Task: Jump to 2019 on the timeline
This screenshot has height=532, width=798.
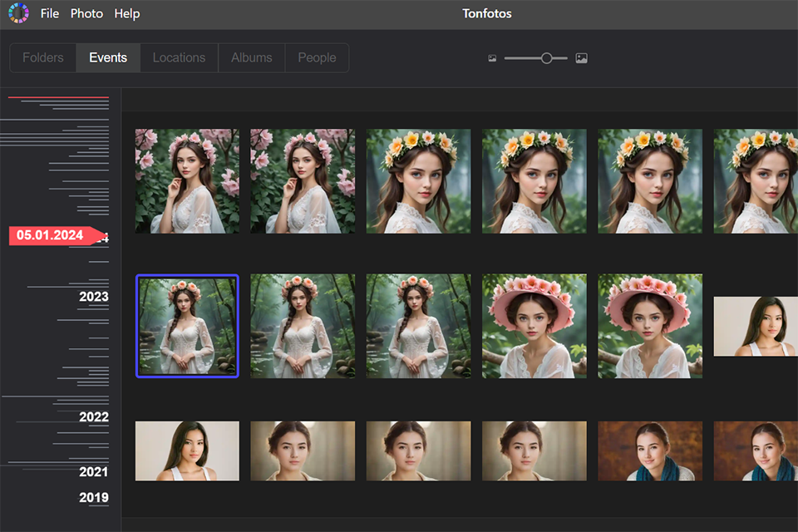Action: pos(94,497)
